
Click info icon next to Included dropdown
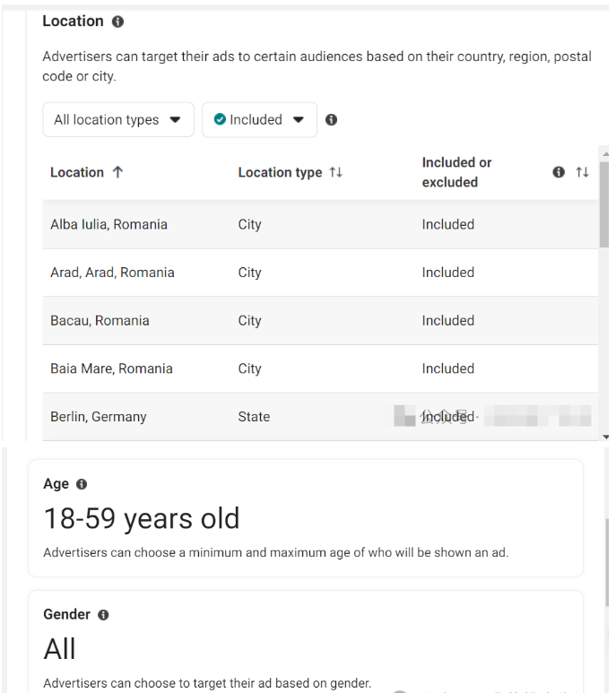(332, 120)
